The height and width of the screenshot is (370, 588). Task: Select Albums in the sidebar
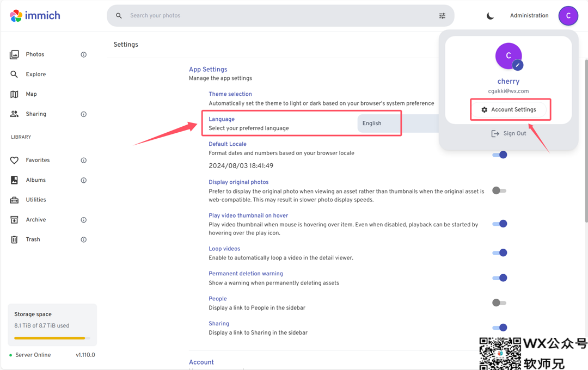coord(35,180)
